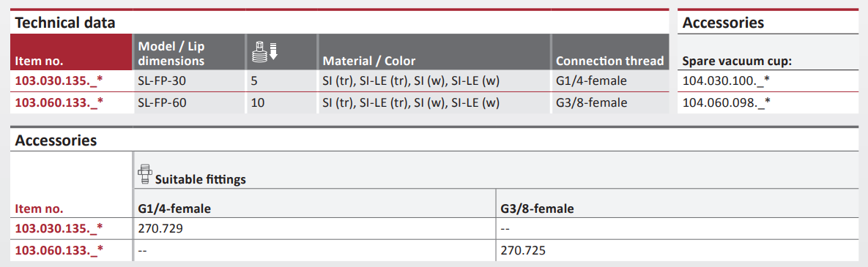Select item number 103.060.133._* in Technical data
Viewport: 868px width, 267px height.
59,102
